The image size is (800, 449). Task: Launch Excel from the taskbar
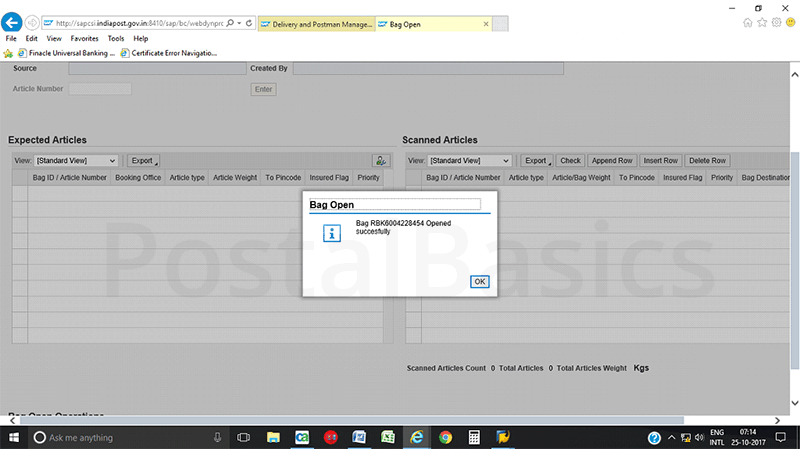[387, 437]
